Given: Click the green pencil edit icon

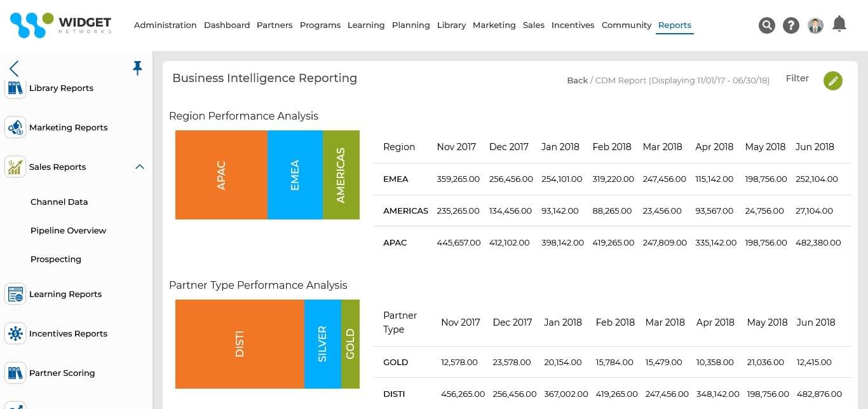Looking at the screenshot, I should pos(833,81).
